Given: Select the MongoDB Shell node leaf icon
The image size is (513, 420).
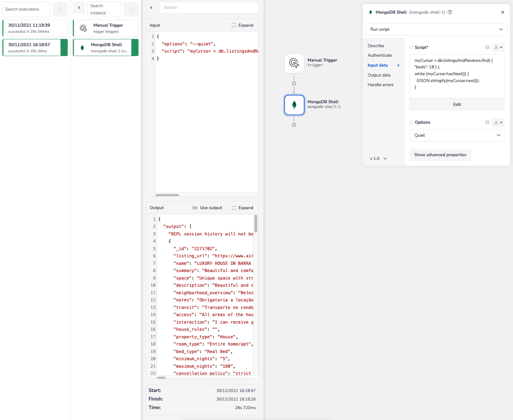Looking at the screenshot, I should [x=294, y=105].
